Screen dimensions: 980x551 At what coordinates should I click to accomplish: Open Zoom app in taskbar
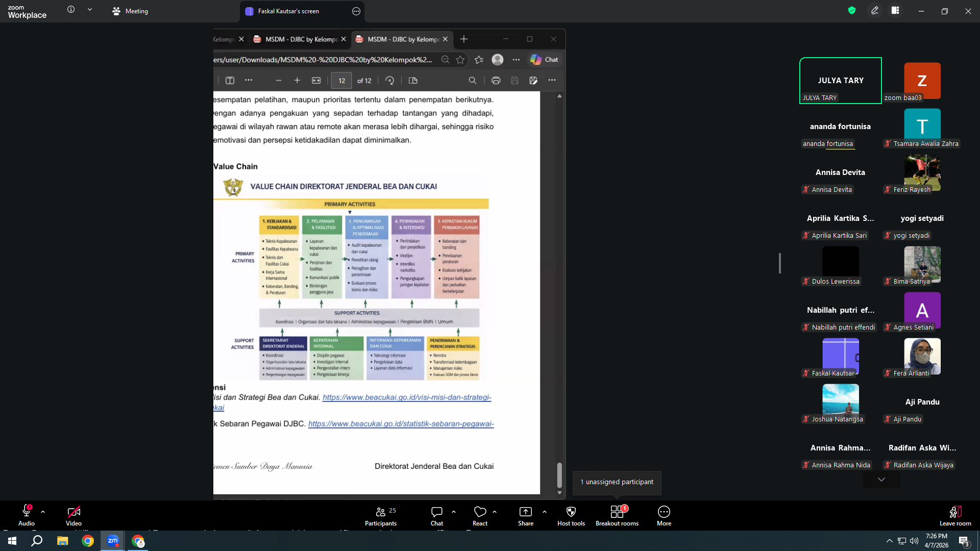pyautogui.click(x=113, y=541)
